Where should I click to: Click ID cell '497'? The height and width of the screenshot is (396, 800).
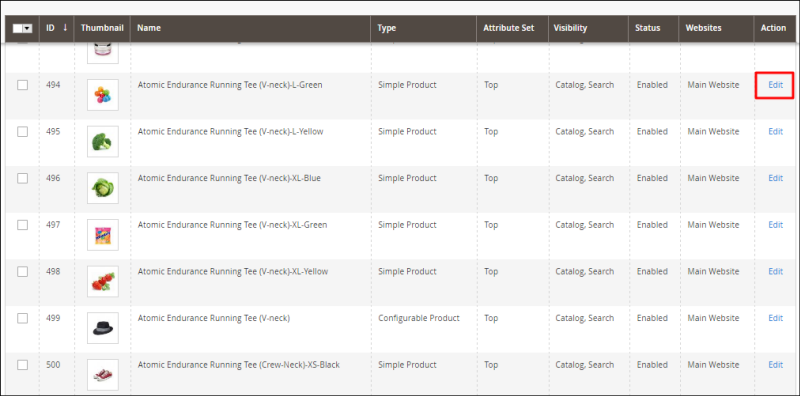pyautogui.click(x=53, y=225)
